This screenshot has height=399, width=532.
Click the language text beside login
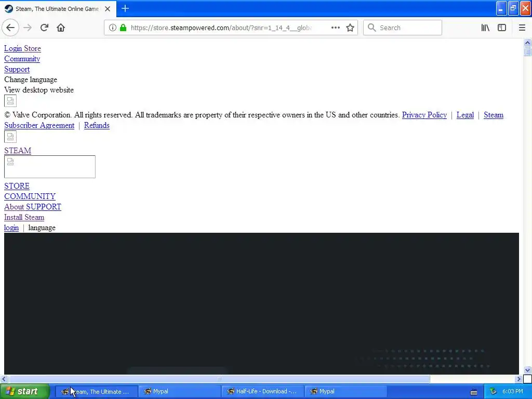click(x=42, y=228)
